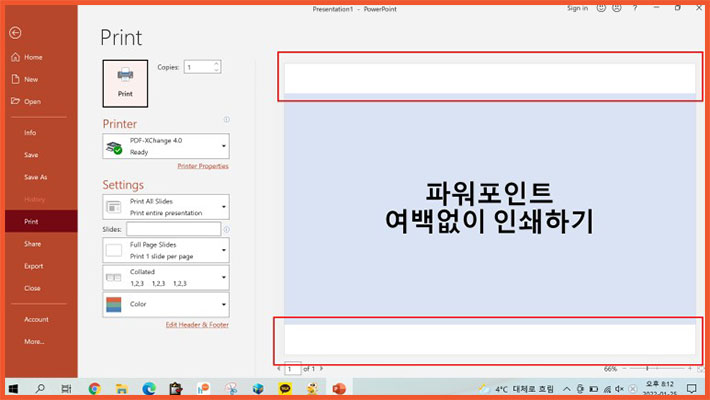The width and height of the screenshot is (710, 400).
Task: Open taskbar Search
Action: pyautogui.click(x=40, y=388)
